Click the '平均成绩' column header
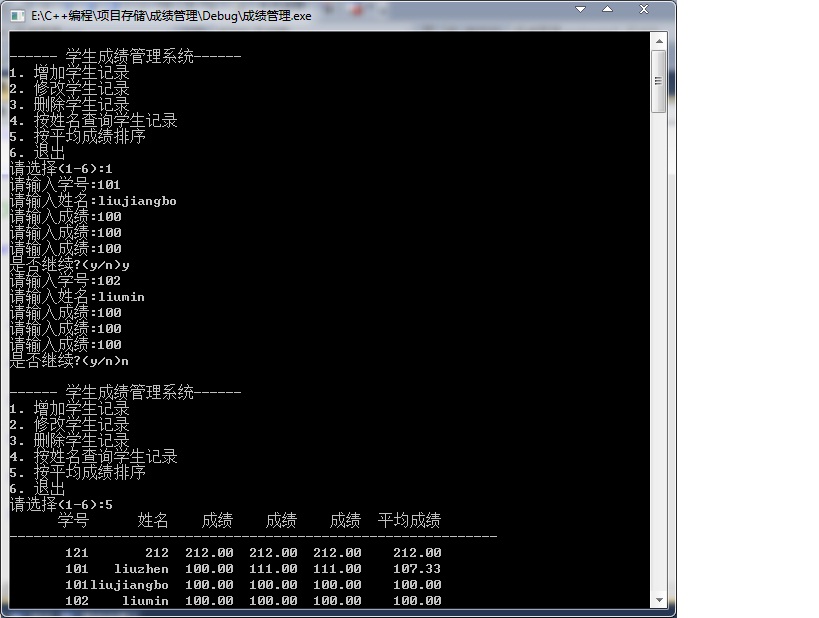819x618 pixels. click(x=410, y=520)
